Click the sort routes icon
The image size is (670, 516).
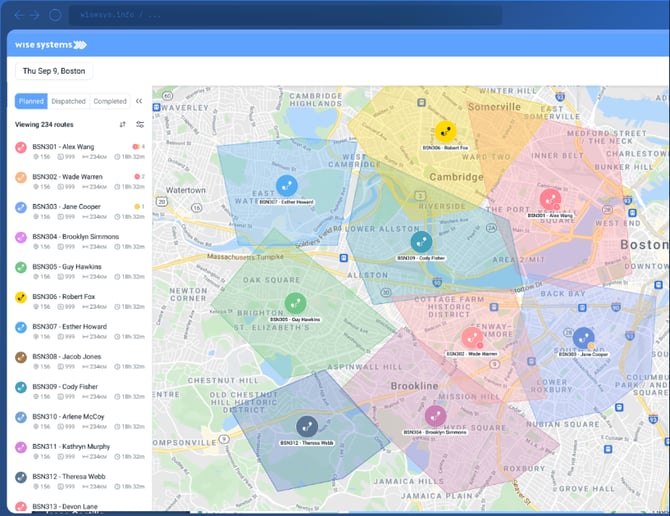tap(122, 125)
